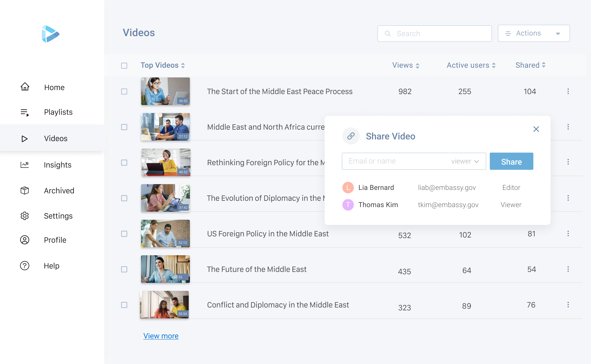Viewport: 591px width, 364px height.
Task: Open more options for Middle East Peace Process row
Action: [568, 91]
